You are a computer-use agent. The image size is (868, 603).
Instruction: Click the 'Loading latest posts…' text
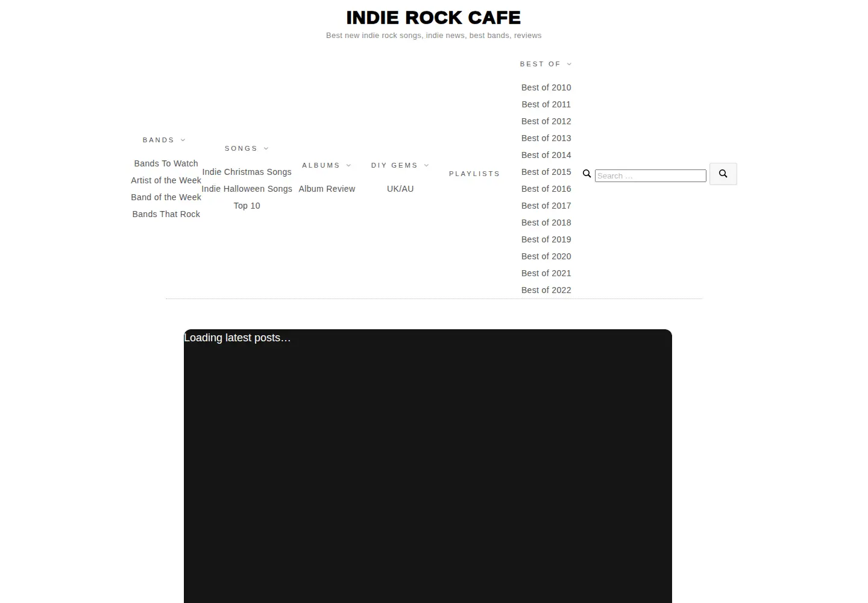pos(237,338)
